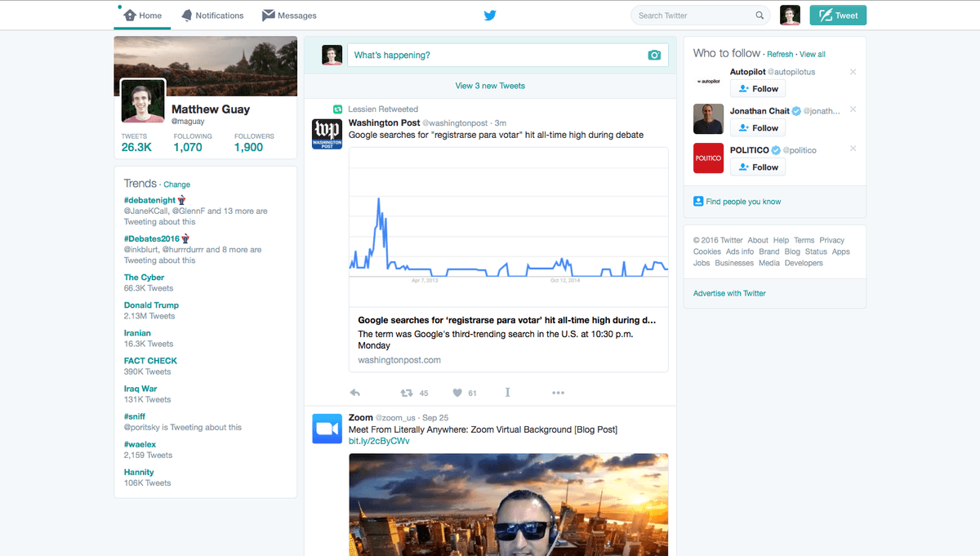Open Zoom tweet background image
This screenshot has width=980, height=556.
(x=509, y=505)
